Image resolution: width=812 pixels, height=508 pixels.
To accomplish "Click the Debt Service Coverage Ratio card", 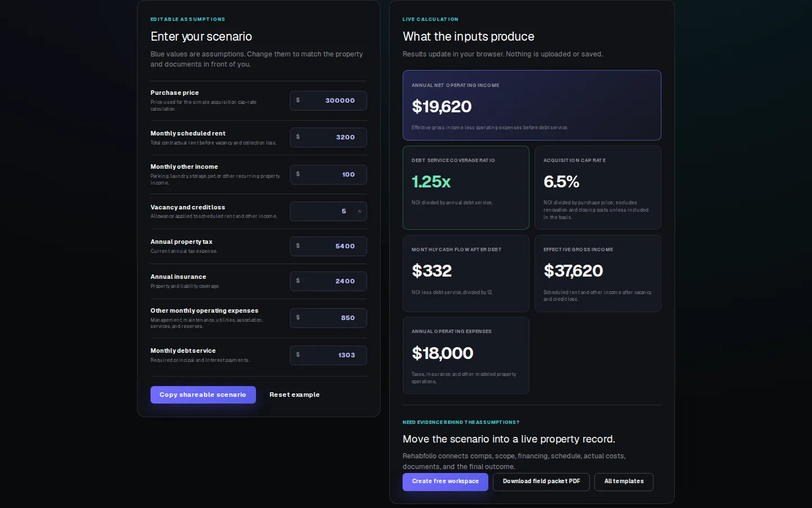I will 466,187.
